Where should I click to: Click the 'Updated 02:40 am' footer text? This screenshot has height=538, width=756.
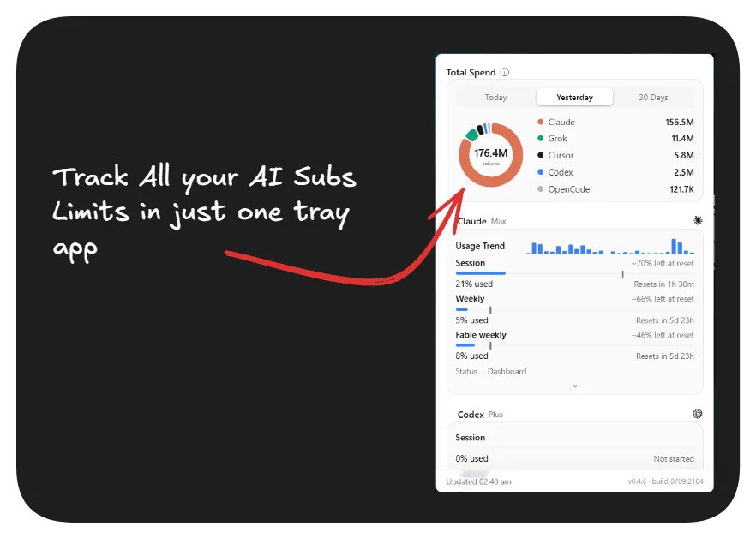pyautogui.click(x=479, y=481)
